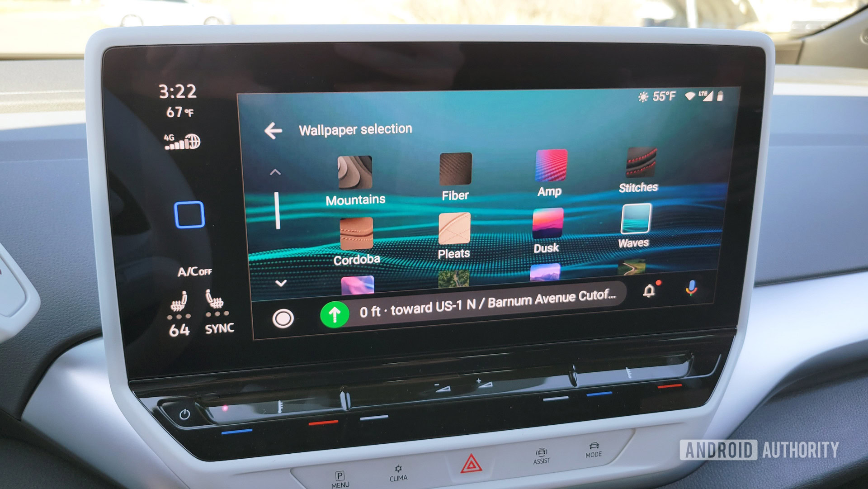The image size is (868, 489).
Task: Go back from wallpaper selection
Action: [x=274, y=127]
